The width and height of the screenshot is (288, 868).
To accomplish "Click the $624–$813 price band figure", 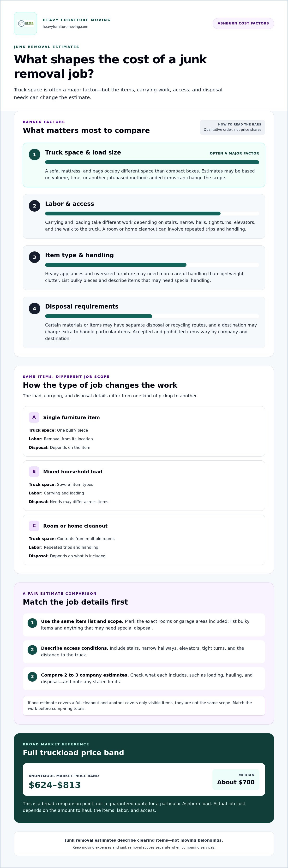I will (x=55, y=785).
